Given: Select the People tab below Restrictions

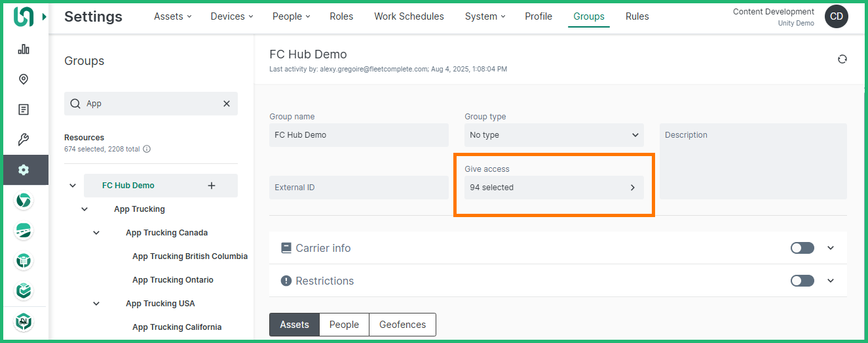Looking at the screenshot, I should pos(344,325).
